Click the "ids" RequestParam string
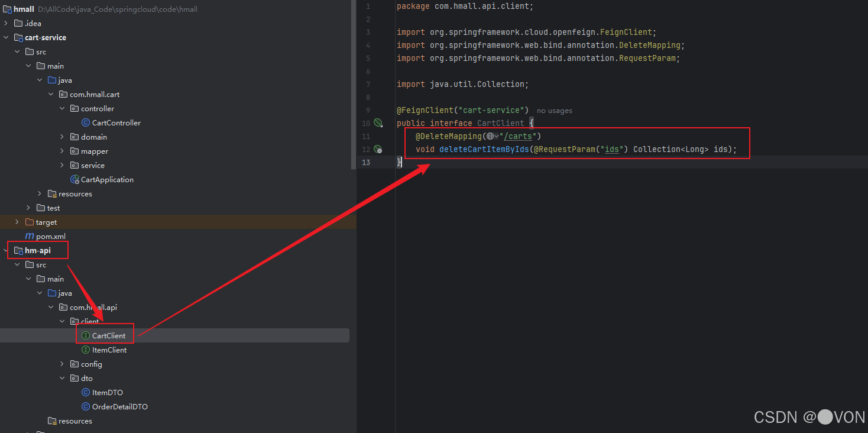The width and height of the screenshot is (868, 433). point(612,149)
